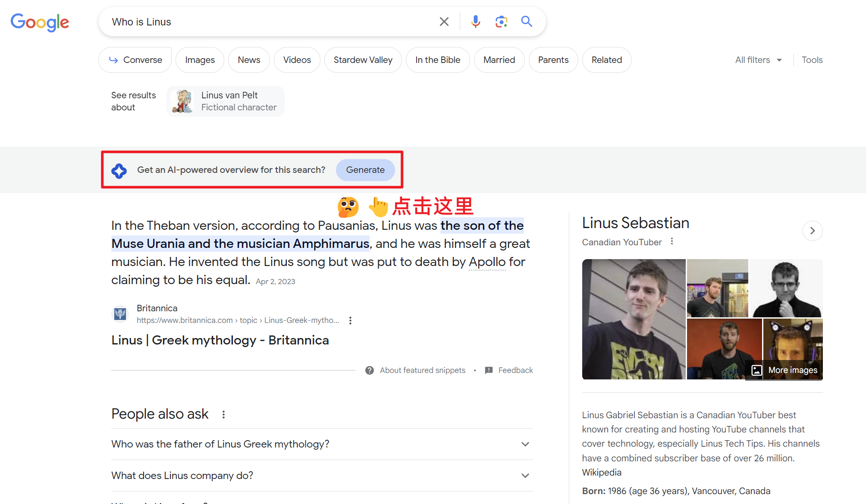Viewport: 866px width, 504px height.
Task: Switch to the News search tab
Action: click(249, 59)
